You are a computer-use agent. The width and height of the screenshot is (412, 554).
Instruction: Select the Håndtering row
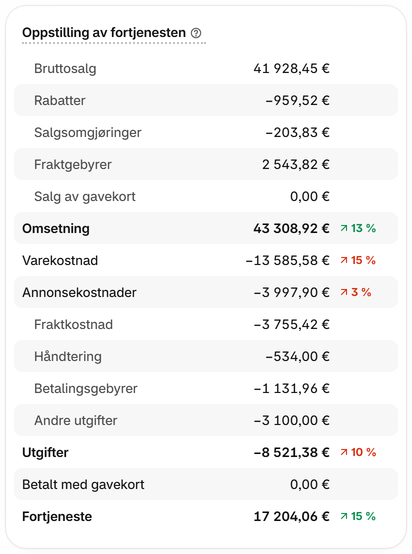tap(206, 356)
